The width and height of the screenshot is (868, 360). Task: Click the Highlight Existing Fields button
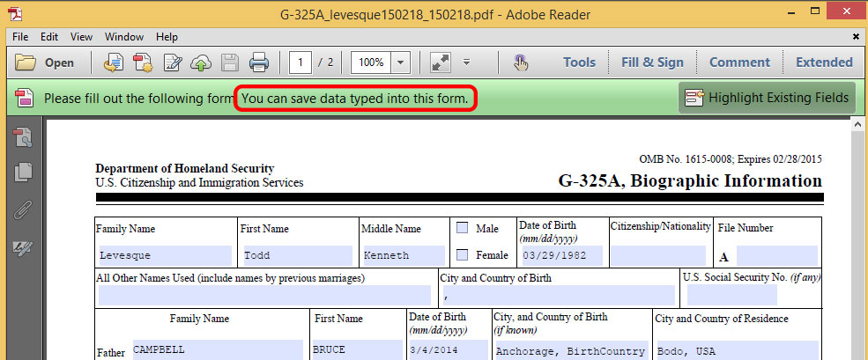(767, 98)
